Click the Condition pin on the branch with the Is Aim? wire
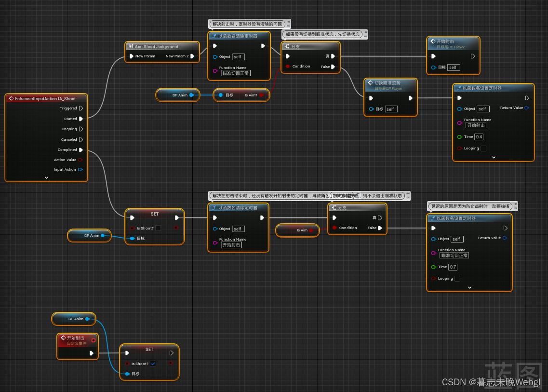 click(x=288, y=67)
